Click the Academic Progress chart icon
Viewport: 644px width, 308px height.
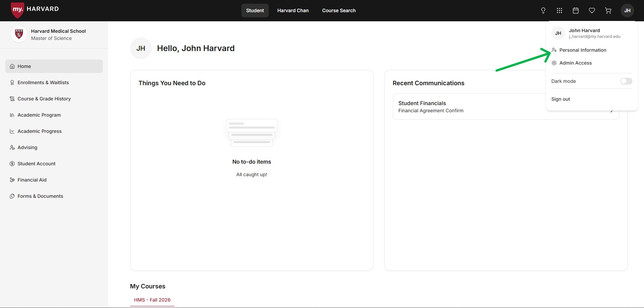tap(12, 131)
